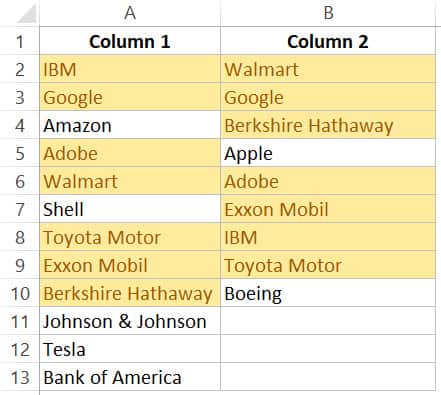Select the Amazon cell

pos(130,125)
